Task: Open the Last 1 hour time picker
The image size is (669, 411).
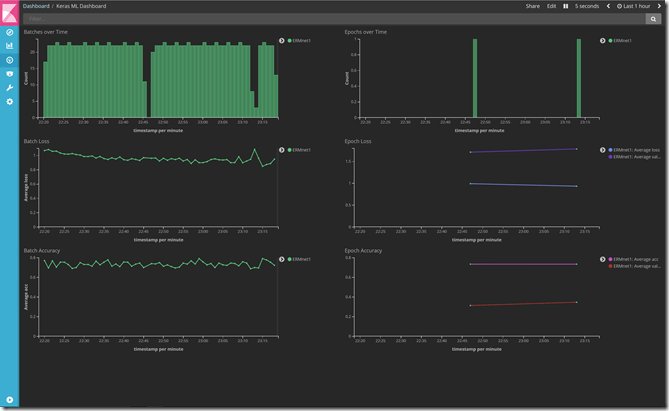Action: click(x=634, y=6)
